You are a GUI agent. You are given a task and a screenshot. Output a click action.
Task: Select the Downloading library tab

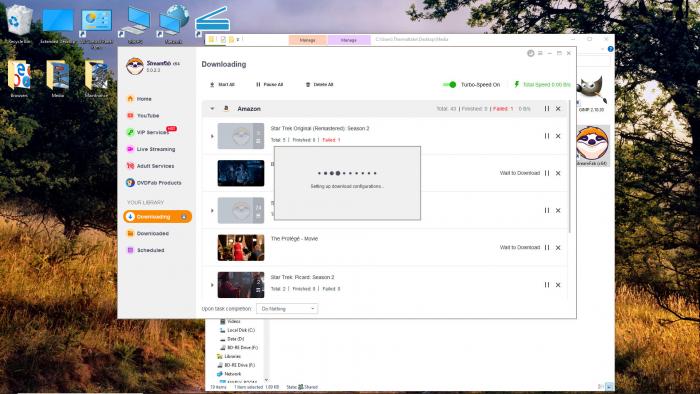[158, 216]
